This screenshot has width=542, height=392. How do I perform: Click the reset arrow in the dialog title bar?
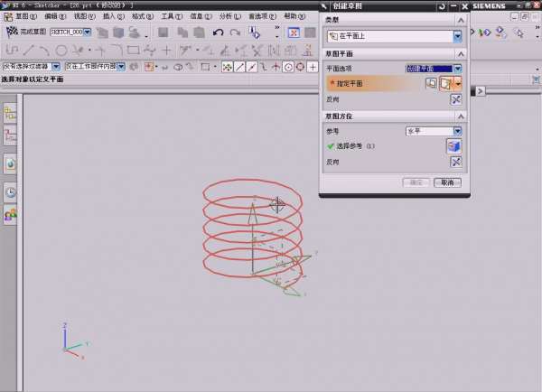pos(442,6)
